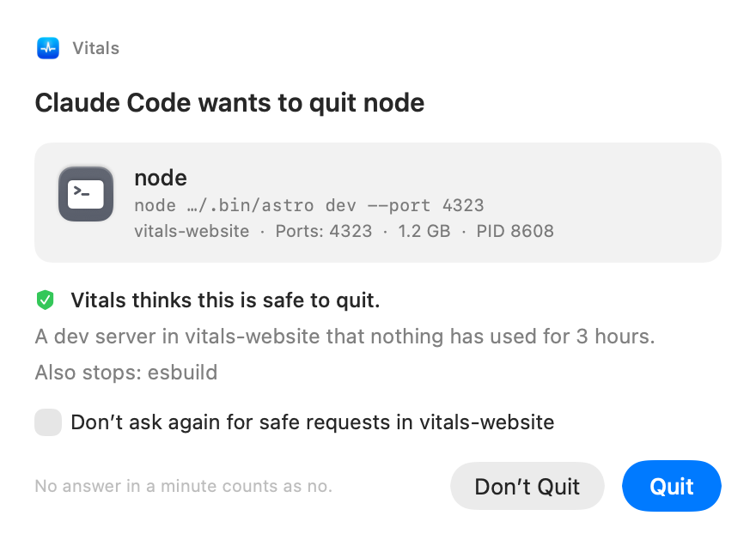This screenshot has width=756, height=546.
Task: Click the Ports: 4323 detail
Action: click(x=324, y=231)
